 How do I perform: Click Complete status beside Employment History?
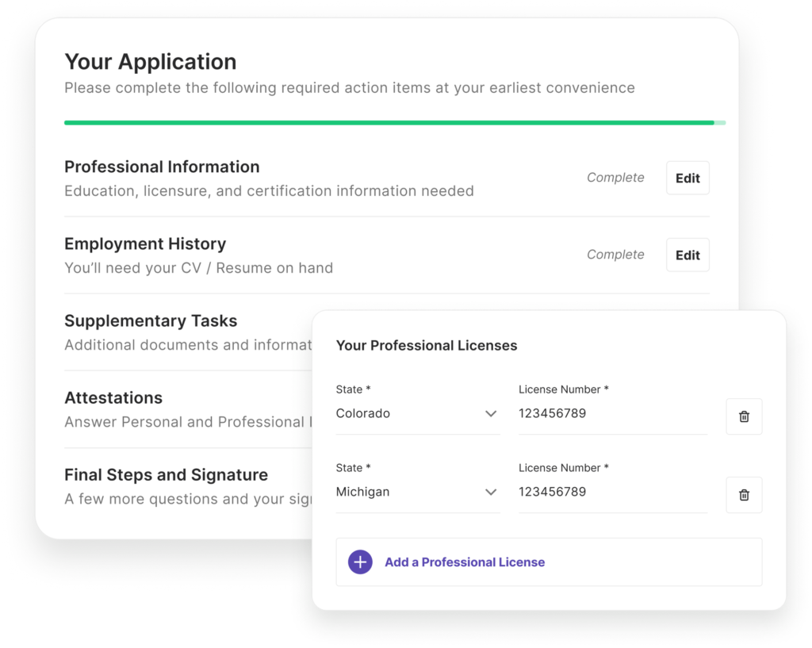615,255
